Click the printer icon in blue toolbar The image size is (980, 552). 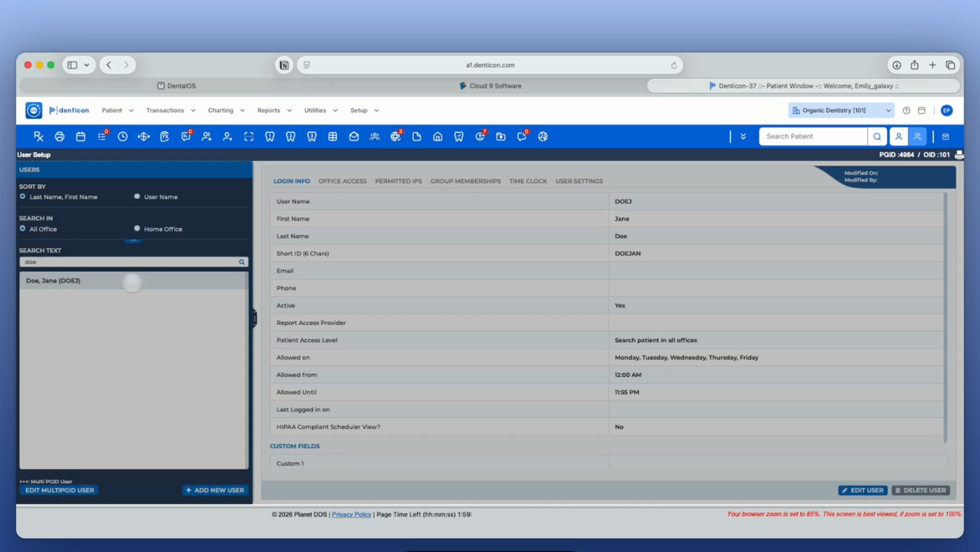point(59,137)
